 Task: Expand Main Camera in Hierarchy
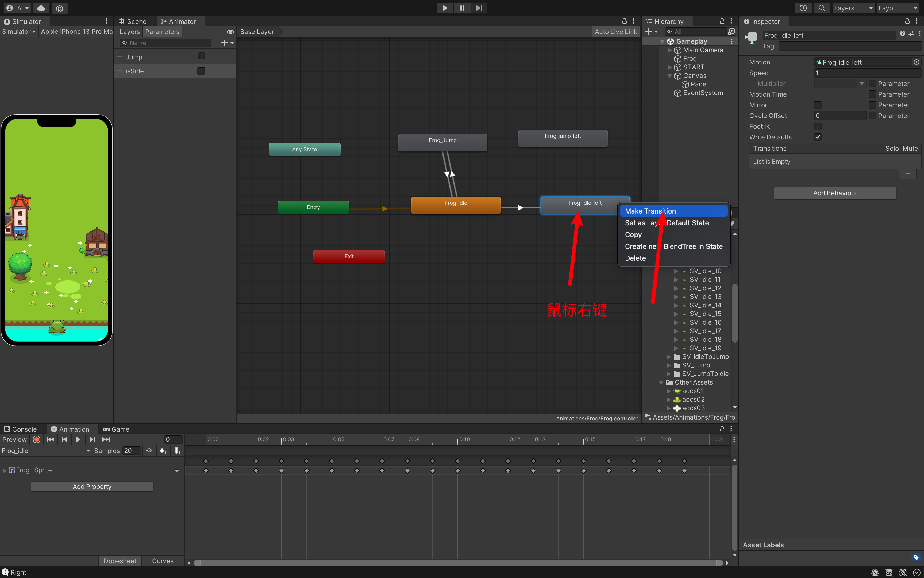point(669,50)
